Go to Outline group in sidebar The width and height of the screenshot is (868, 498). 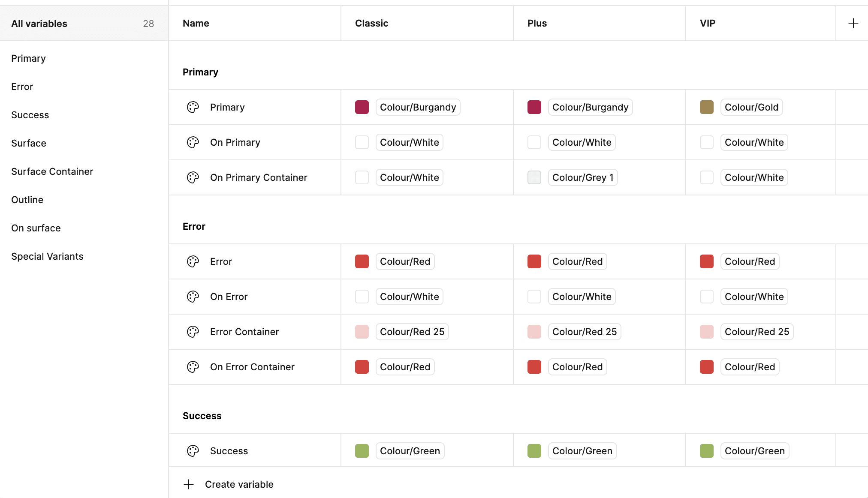pos(27,200)
